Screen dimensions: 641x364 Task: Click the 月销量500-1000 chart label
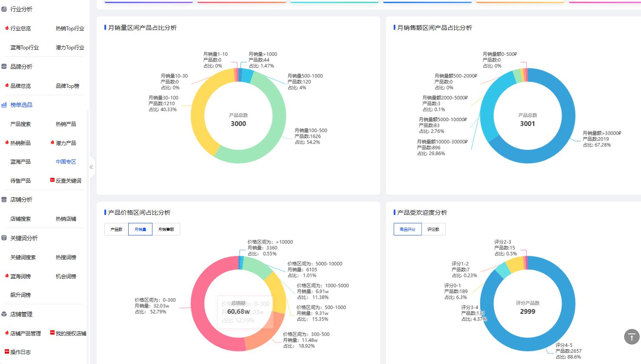click(x=305, y=82)
